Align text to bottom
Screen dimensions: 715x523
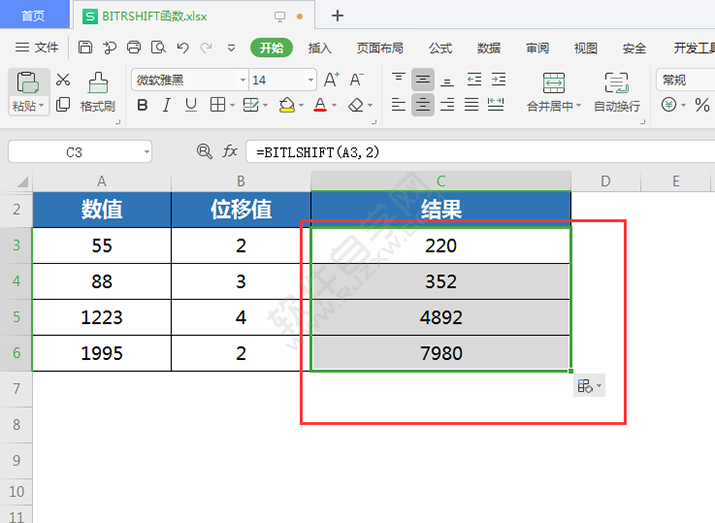(x=447, y=81)
